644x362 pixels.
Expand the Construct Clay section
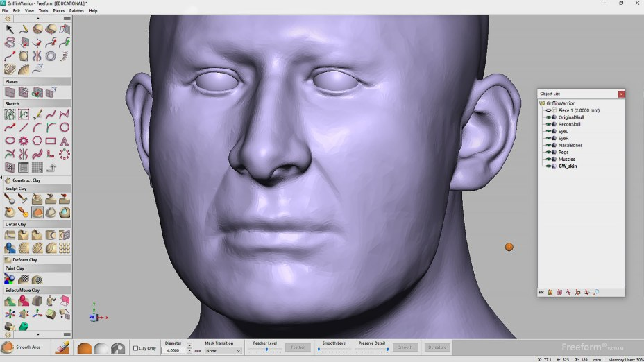[26, 180]
